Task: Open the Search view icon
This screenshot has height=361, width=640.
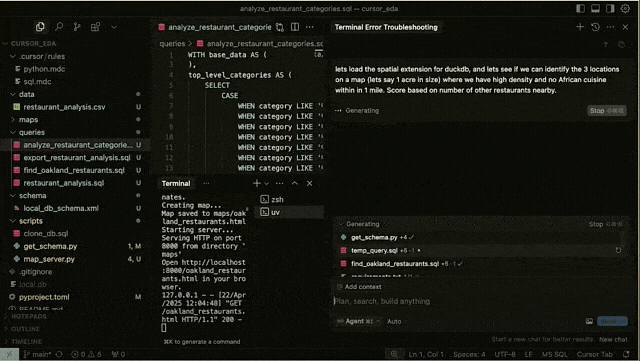Action: [59, 27]
